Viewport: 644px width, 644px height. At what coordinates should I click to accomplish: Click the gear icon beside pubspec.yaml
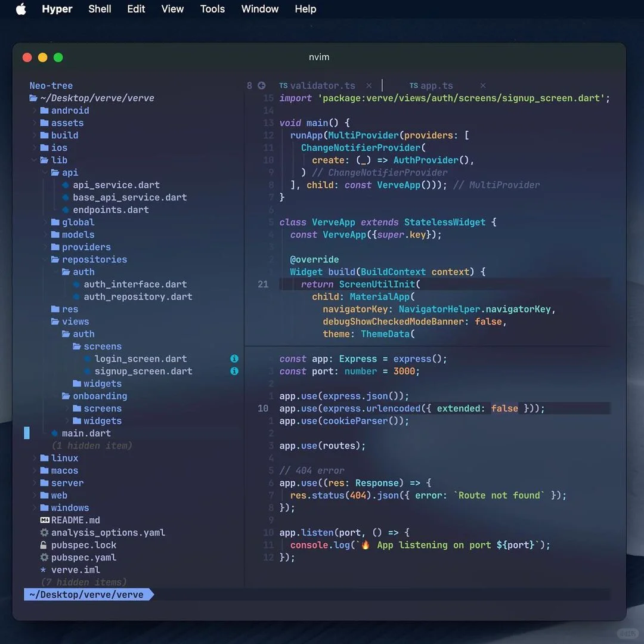pyautogui.click(x=44, y=558)
